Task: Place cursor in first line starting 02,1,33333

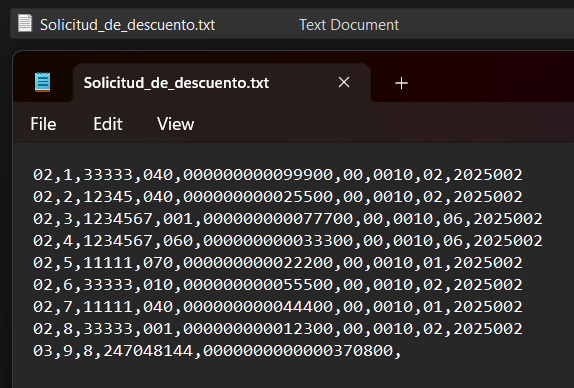Action: coord(277,175)
